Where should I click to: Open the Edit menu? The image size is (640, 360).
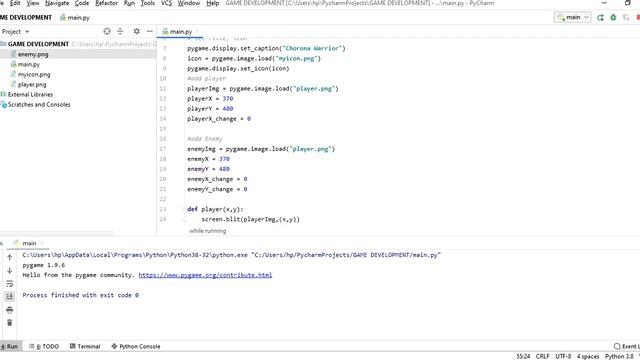[15, 3]
